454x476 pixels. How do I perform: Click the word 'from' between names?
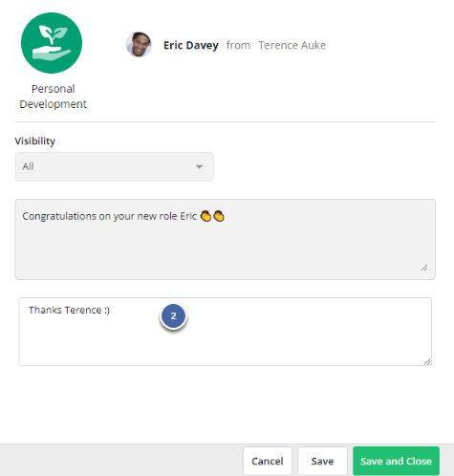[238, 45]
